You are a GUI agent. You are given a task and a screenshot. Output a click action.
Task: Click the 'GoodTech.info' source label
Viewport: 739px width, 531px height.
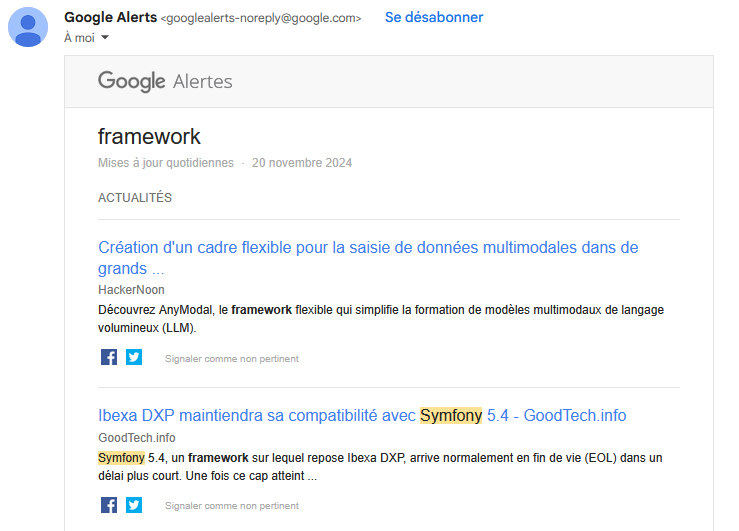137,438
